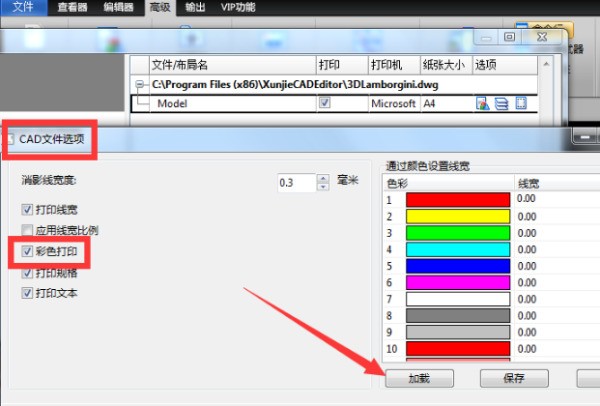Click the 紙张大小 column header
Screen dimensions: 600x406
[x=446, y=65]
